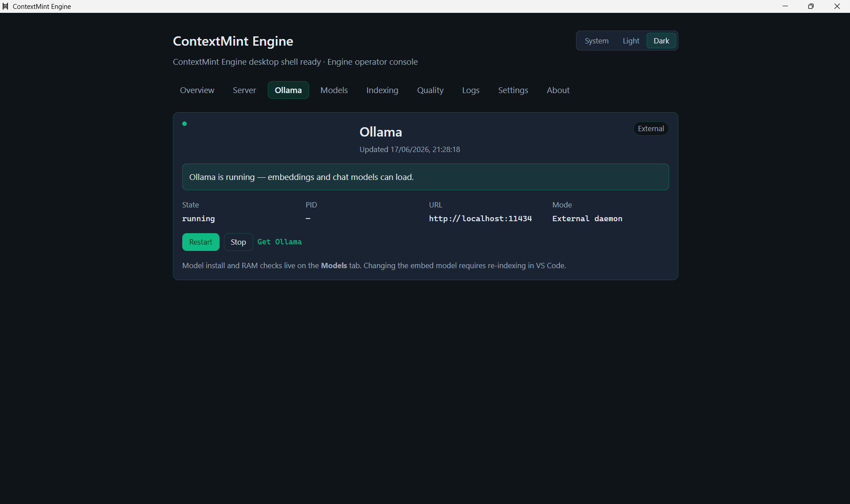This screenshot has height=504, width=850.
Task: Set theme to System
Action: pyautogui.click(x=596, y=41)
